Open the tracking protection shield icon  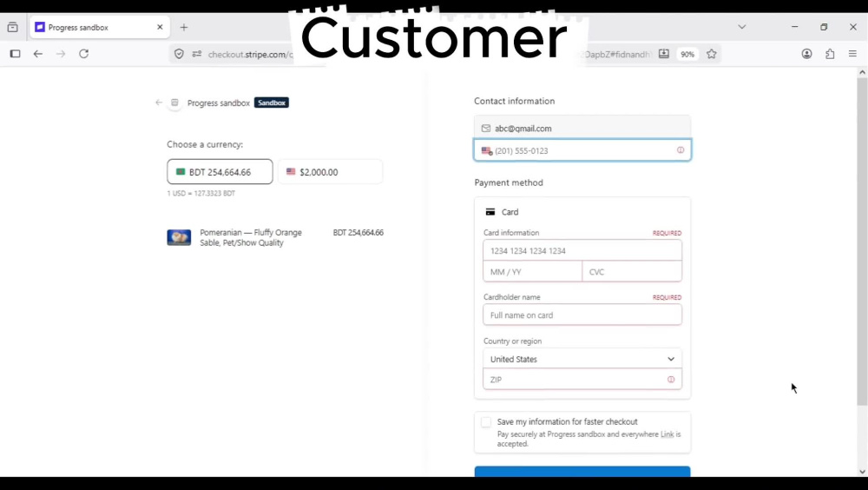click(179, 54)
